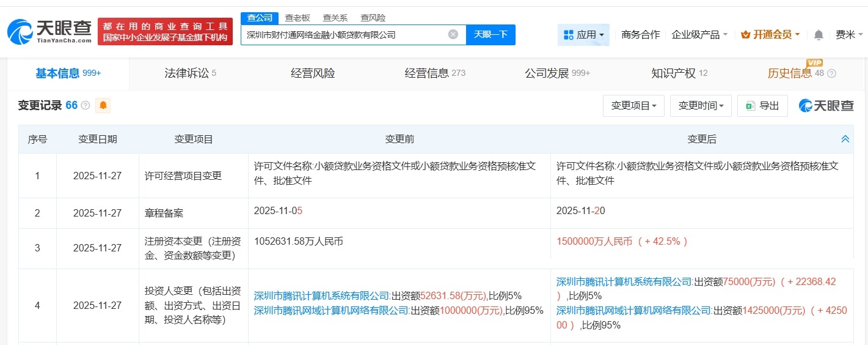Select the 查老板 search mode tab
This screenshot has width=868, height=345.
(297, 18)
